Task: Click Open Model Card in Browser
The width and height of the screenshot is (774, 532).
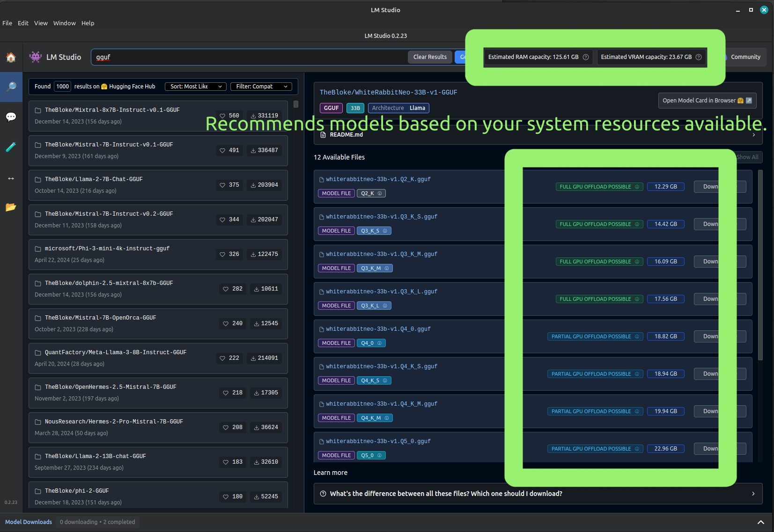Action: 707,101
